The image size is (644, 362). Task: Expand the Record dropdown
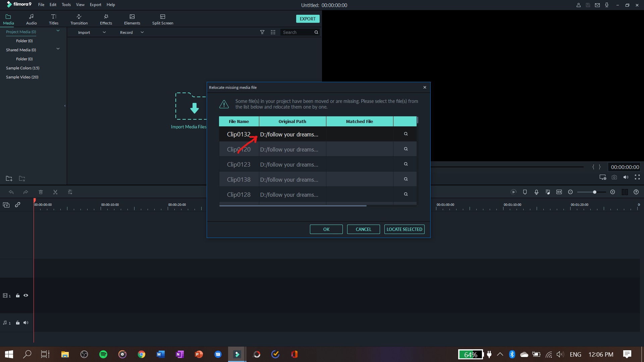tap(142, 33)
